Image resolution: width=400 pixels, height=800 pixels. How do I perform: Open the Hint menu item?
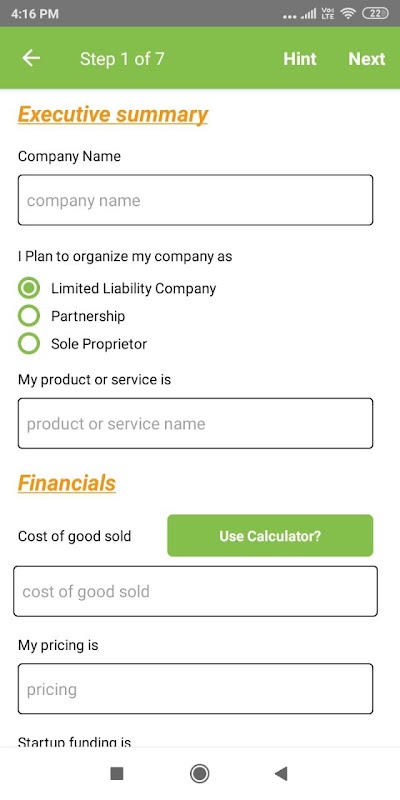pos(300,59)
